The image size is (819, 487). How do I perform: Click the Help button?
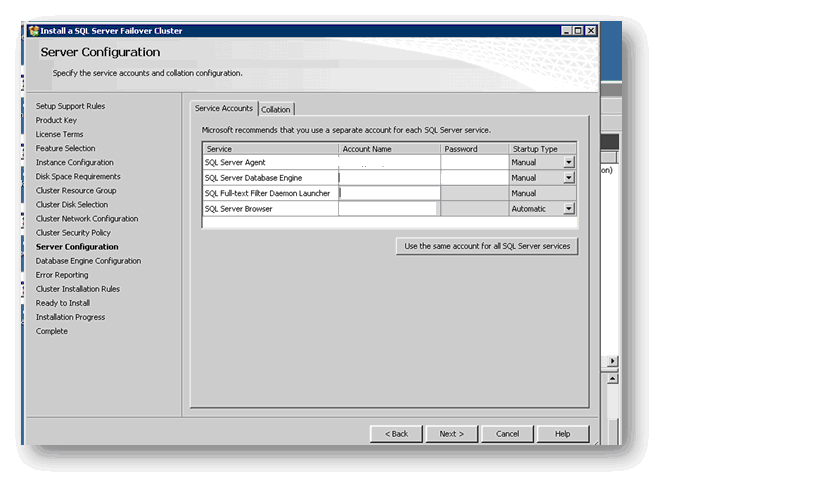pos(563,434)
